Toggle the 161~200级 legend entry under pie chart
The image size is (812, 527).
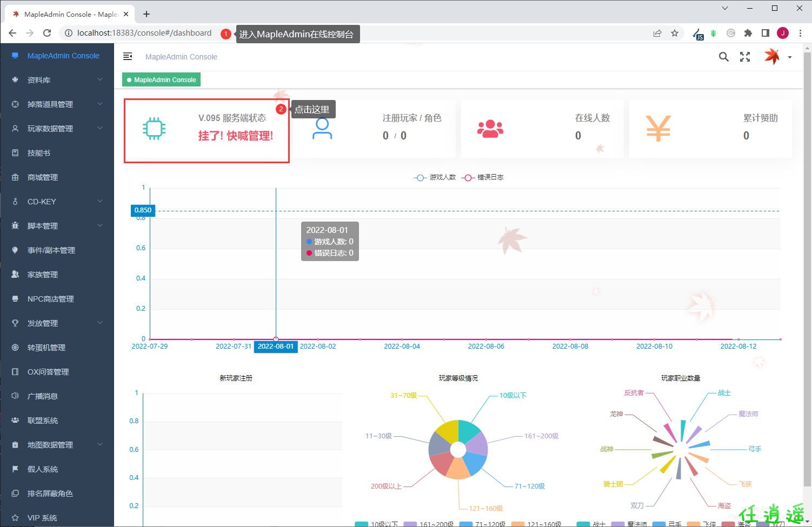(x=429, y=524)
